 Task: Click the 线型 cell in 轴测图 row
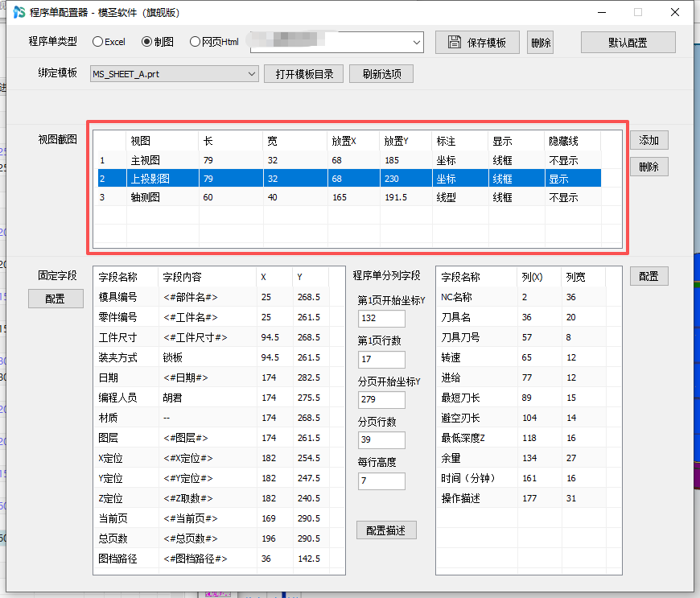(459, 197)
